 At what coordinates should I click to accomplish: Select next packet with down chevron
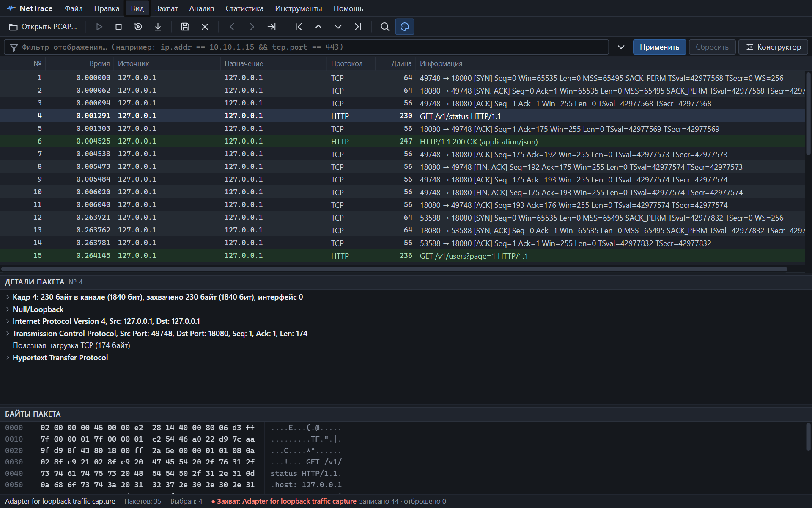point(338,27)
